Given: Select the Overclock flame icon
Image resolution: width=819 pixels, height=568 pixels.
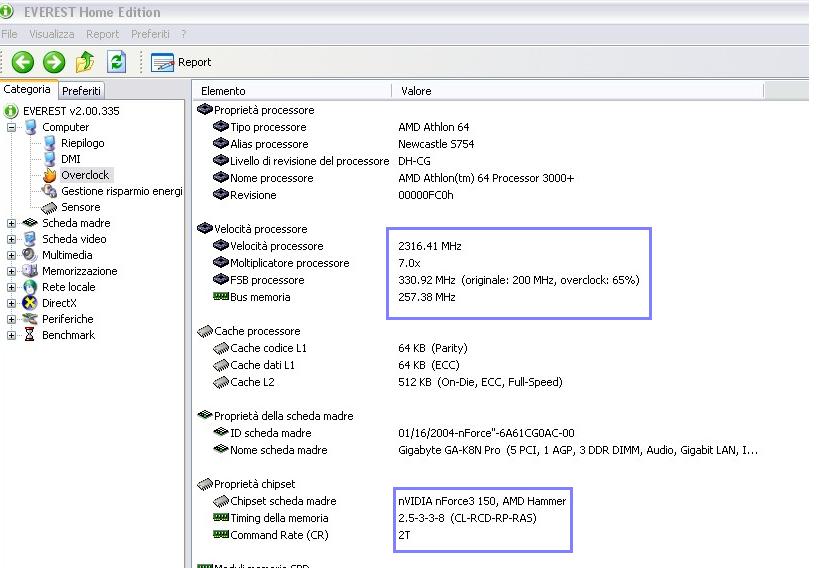Looking at the screenshot, I should click(x=50, y=175).
